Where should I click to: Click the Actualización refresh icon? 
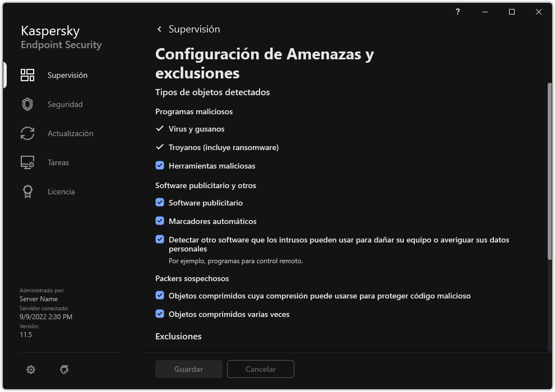coord(27,133)
